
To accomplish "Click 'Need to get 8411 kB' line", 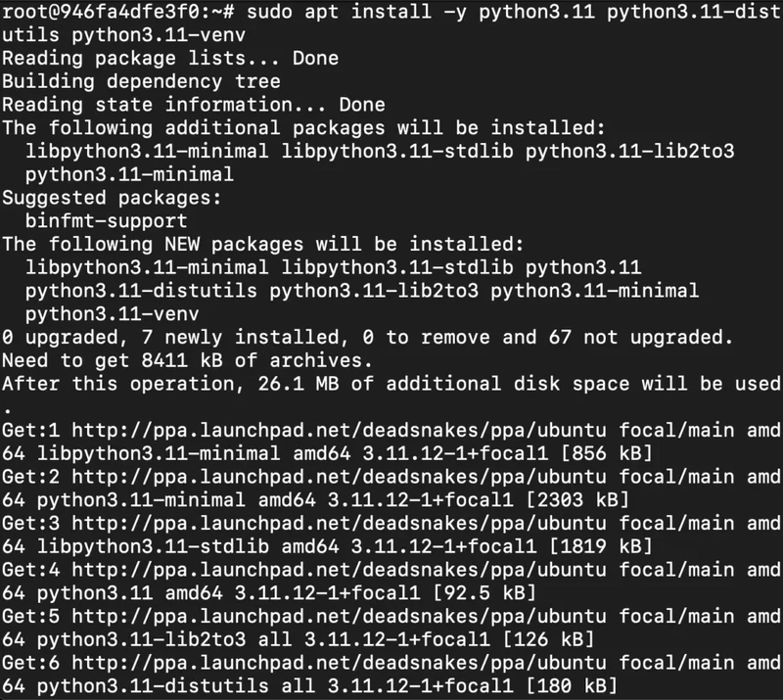I will click(x=188, y=360).
